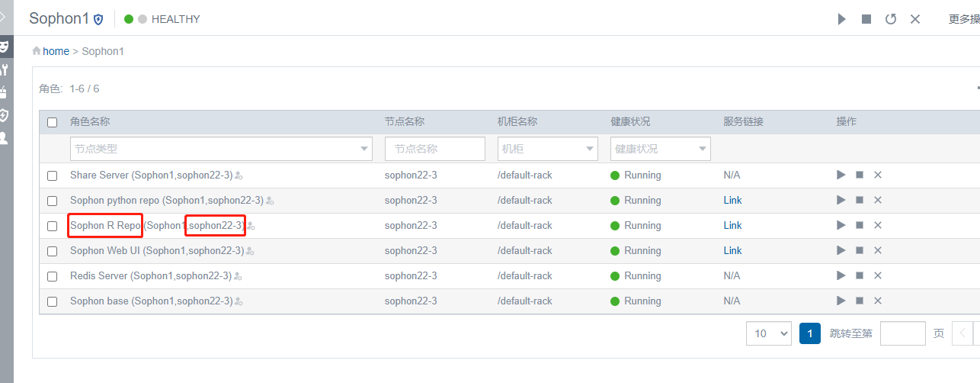Restart Sophon1 using the circular arrow icon
The width and height of the screenshot is (980, 383).
pos(891,19)
